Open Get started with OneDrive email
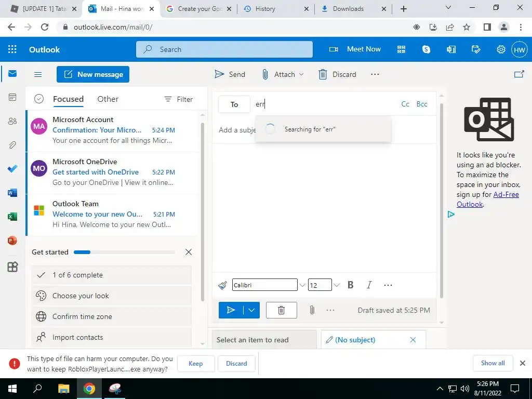Screen dimensions: 532x399 coord(113,172)
